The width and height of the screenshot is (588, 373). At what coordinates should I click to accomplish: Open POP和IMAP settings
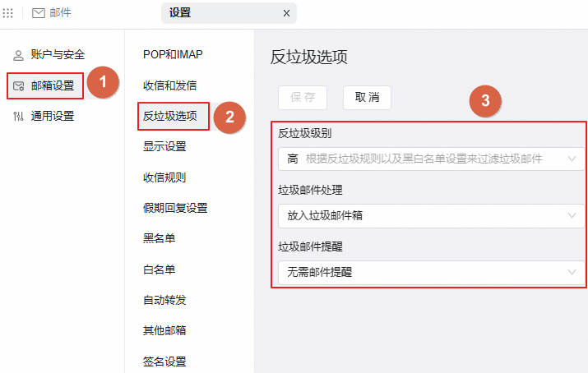point(173,54)
